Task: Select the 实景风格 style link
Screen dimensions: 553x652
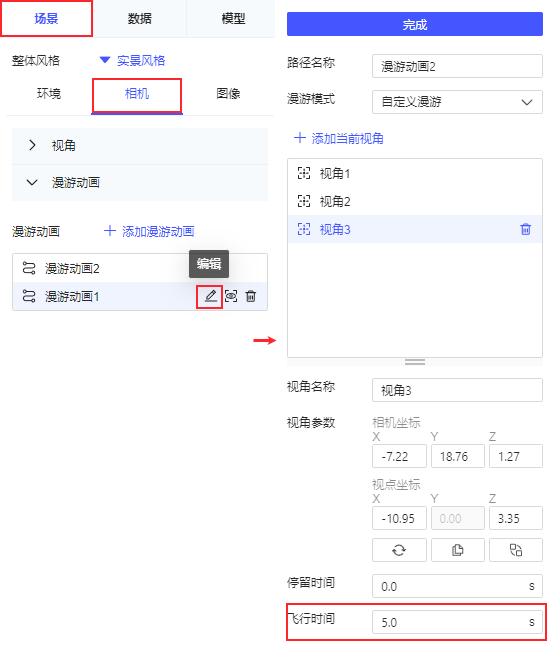Action: click(x=141, y=61)
